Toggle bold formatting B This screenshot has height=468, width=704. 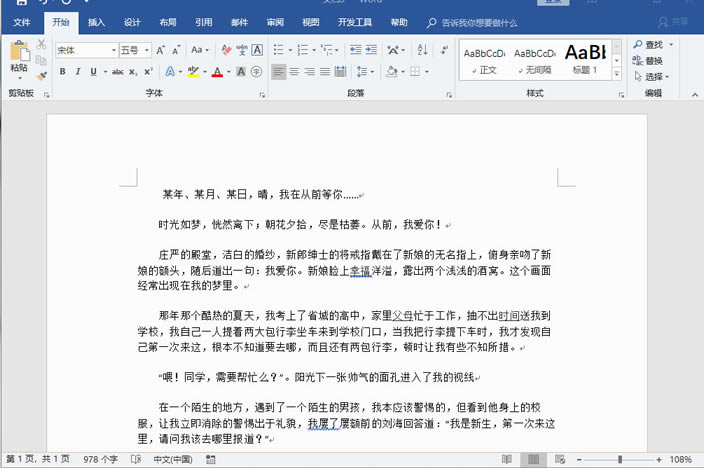(x=63, y=71)
